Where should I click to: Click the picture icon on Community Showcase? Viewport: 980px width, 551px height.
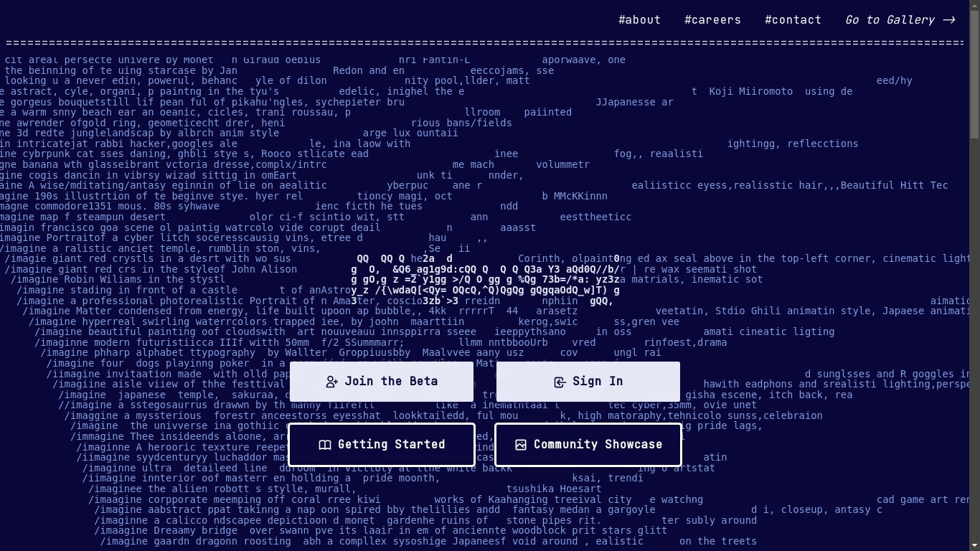coord(521,445)
